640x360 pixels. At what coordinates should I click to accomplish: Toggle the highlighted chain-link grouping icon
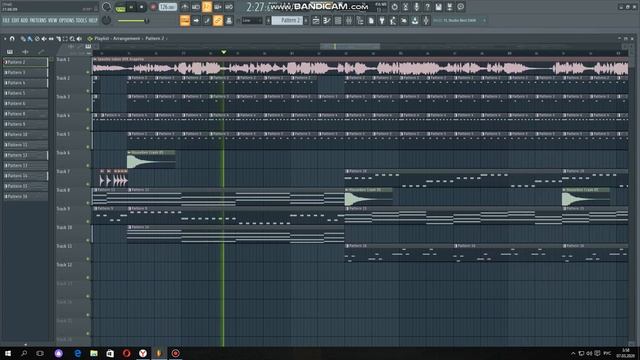click(218, 20)
